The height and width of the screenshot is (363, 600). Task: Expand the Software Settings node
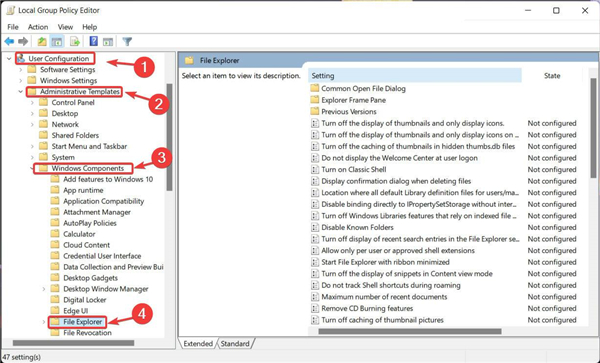pos(21,70)
